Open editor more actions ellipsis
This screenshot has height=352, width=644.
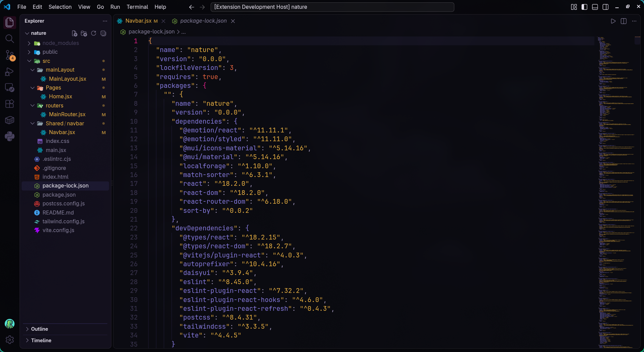tap(634, 21)
